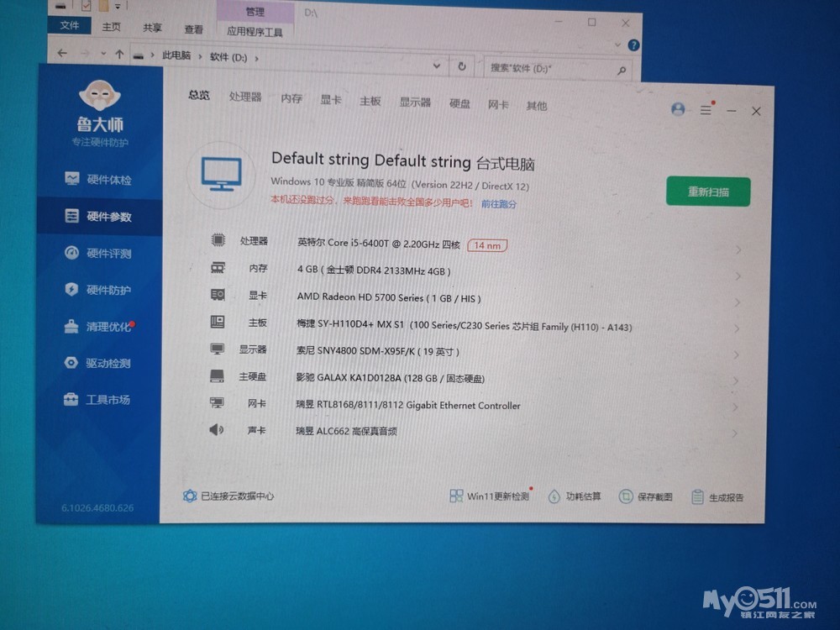Switch to the 显卡 tab

tap(330, 100)
